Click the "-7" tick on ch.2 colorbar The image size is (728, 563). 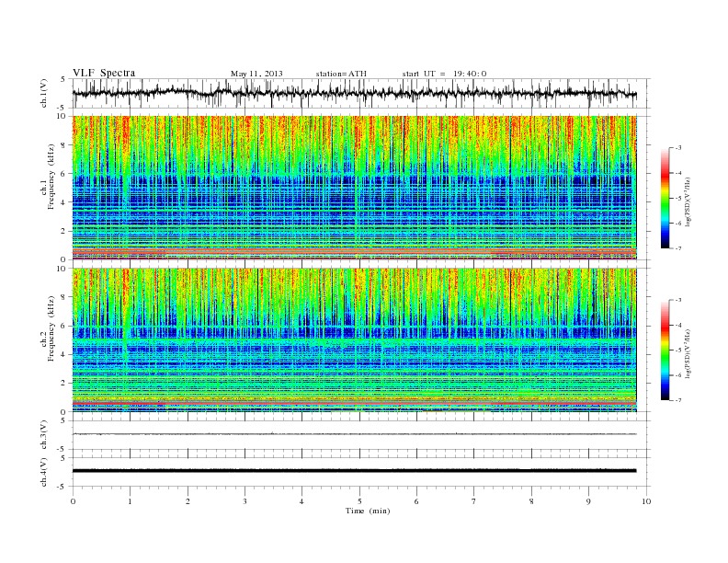678,400
